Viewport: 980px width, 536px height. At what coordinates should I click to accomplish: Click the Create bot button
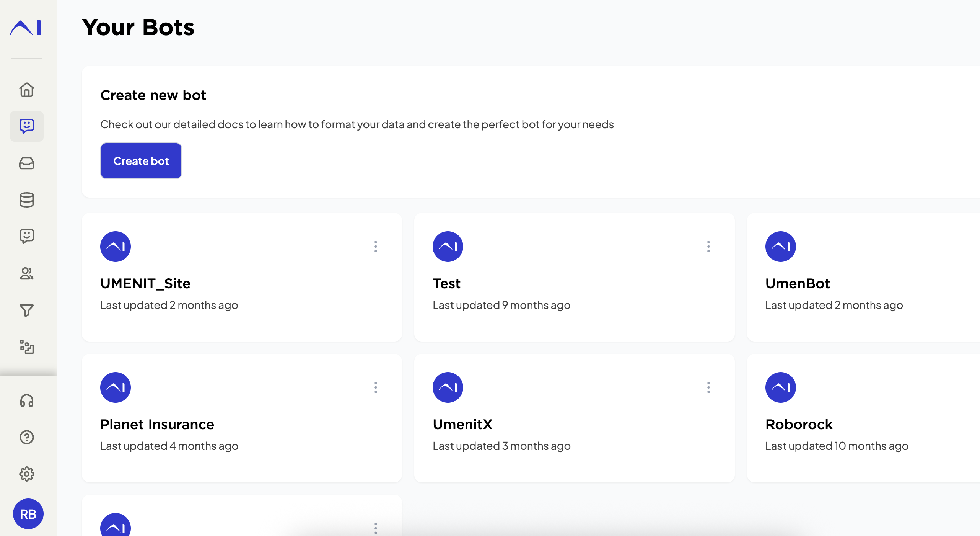click(141, 161)
